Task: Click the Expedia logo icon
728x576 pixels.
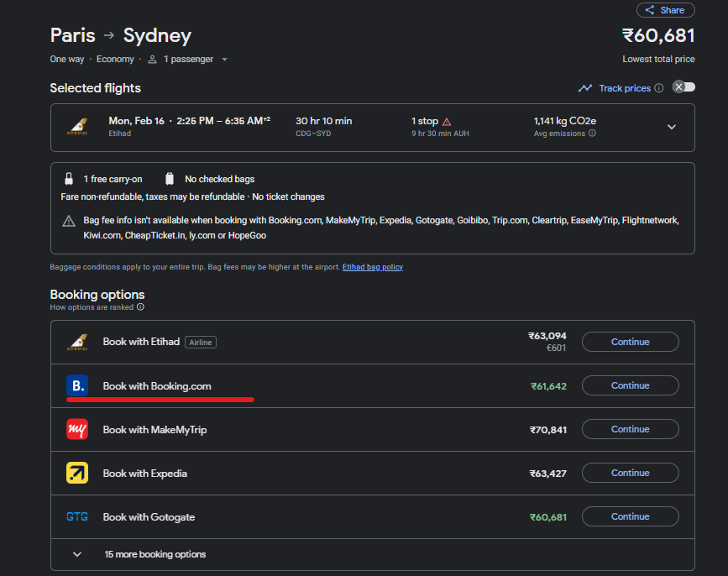Action: tap(77, 473)
